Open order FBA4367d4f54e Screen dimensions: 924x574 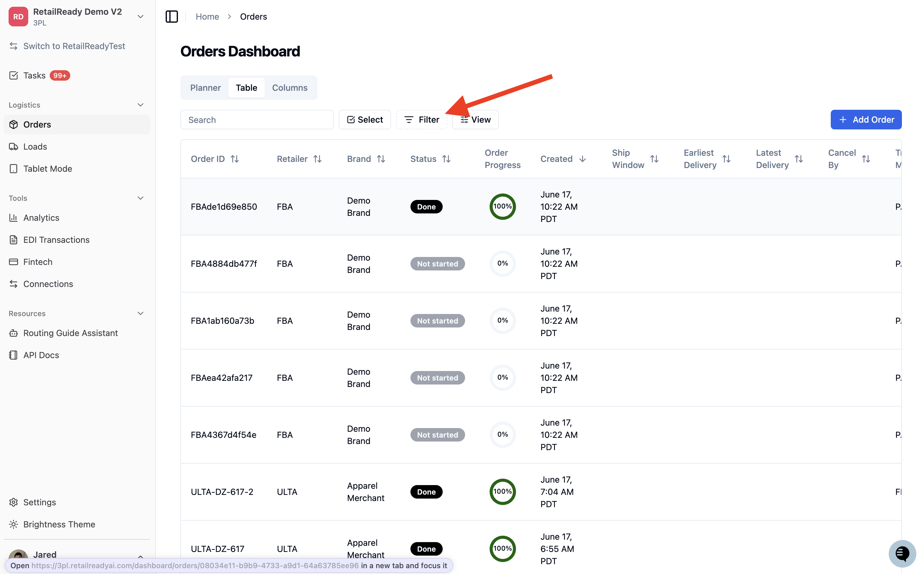pyautogui.click(x=223, y=435)
